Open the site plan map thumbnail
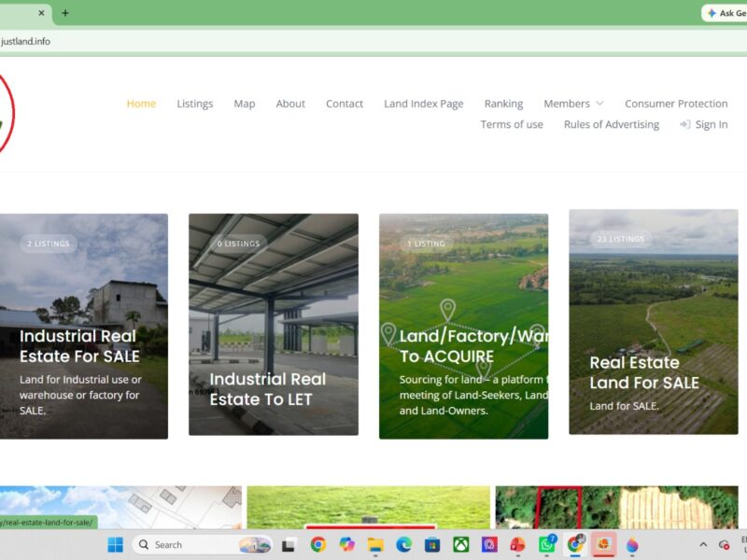Image resolution: width=747 pixels, height=560 pixels. (120, 507)
